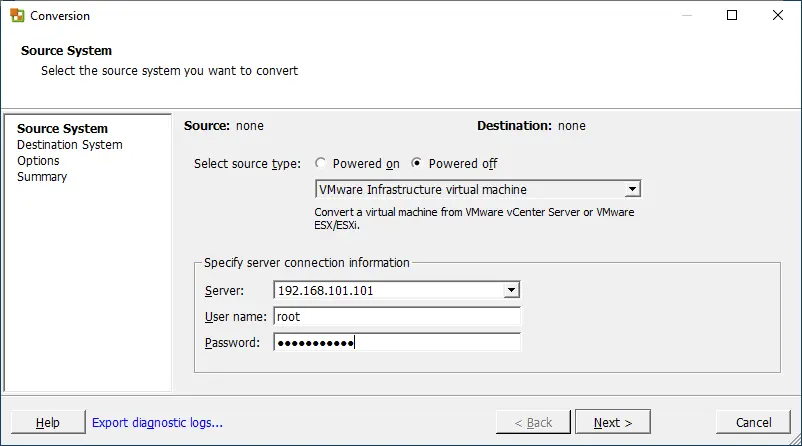Minimize the Conversion window

click(x=687, y=15)
